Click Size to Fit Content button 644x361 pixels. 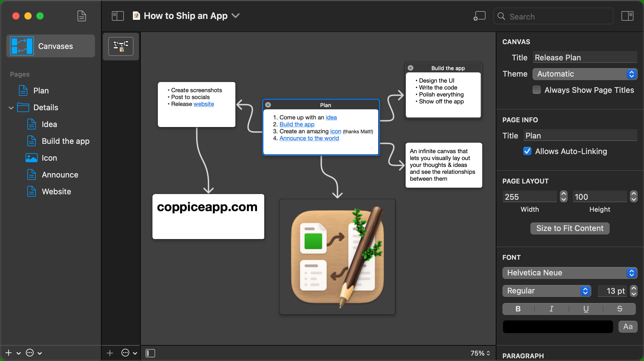coord(570,228)
